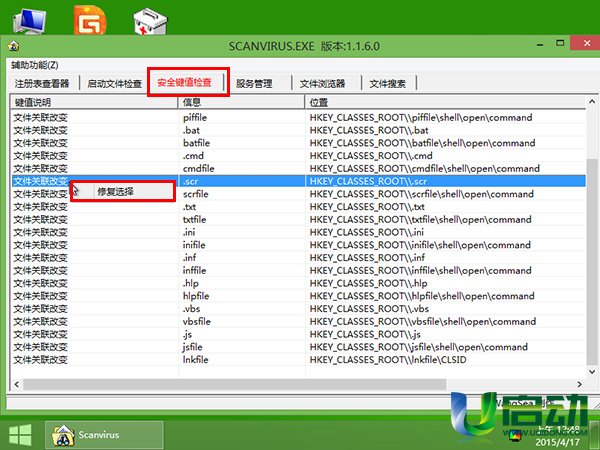The image size is (600, 450).
Task: Select the .js row
Action: coord(298,334)
